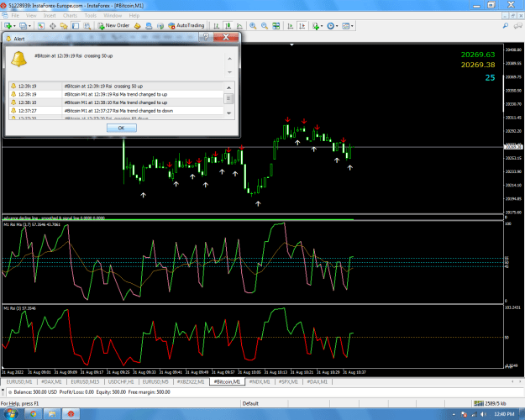Switch to the #NDX,M1 chart tab
The width and height of the screenshot is (525, 420).
point(260,382)
